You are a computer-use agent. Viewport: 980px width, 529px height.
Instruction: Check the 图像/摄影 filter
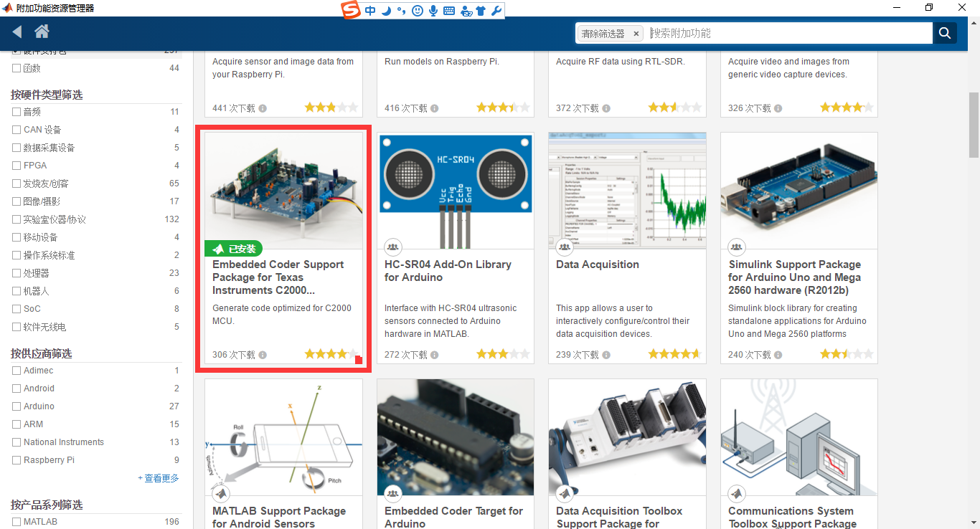coord(17,202)
